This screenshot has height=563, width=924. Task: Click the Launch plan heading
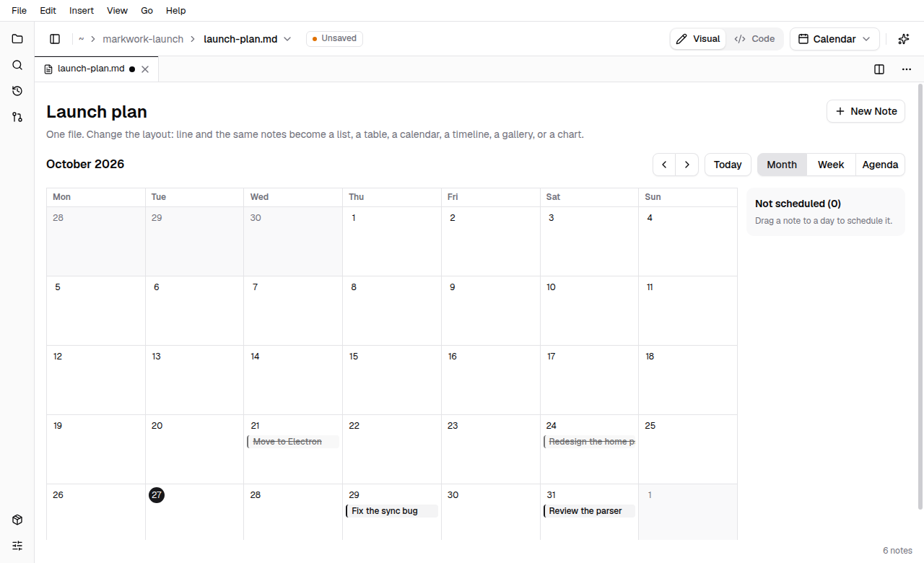[x=97, y=112]
